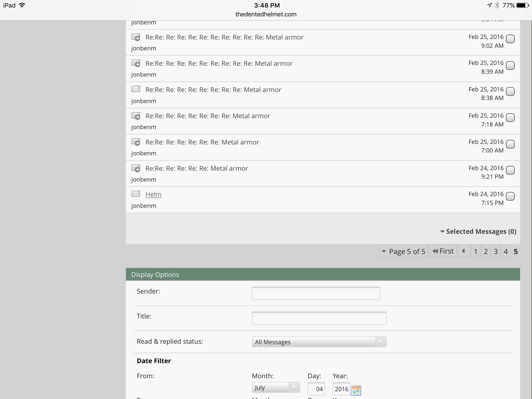The width and height of the screenshot is (532, 399).
Task: Open the Helm message link
Action: coord(153,194)
